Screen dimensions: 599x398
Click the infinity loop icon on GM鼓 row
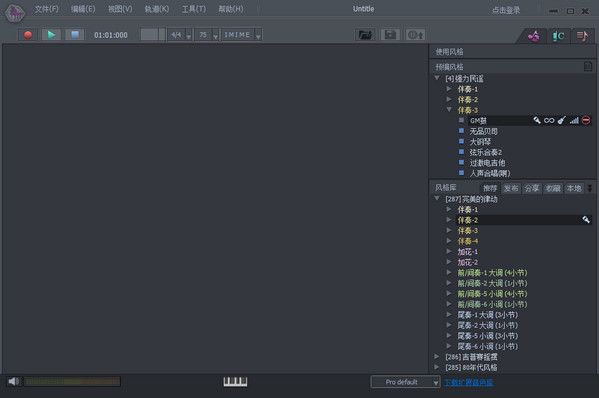549,120
